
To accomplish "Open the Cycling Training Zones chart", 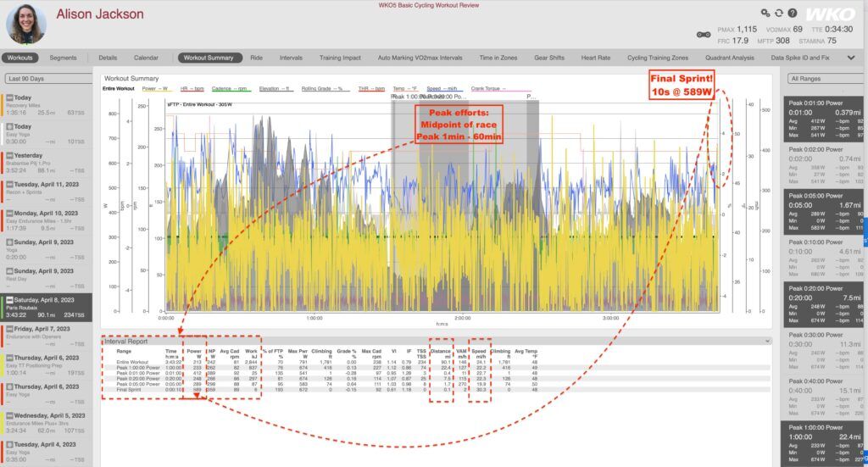I will 658,58.
